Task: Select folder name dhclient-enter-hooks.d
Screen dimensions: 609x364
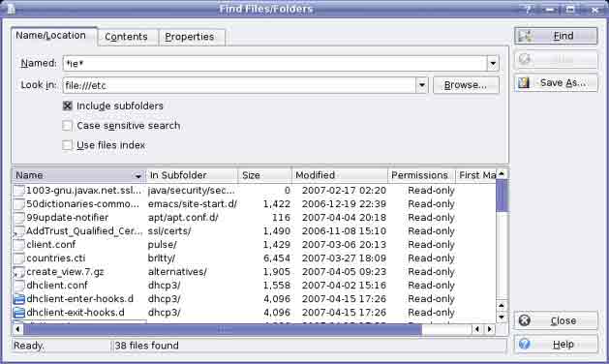Action: pyautogui.click(x=80, y=299)
